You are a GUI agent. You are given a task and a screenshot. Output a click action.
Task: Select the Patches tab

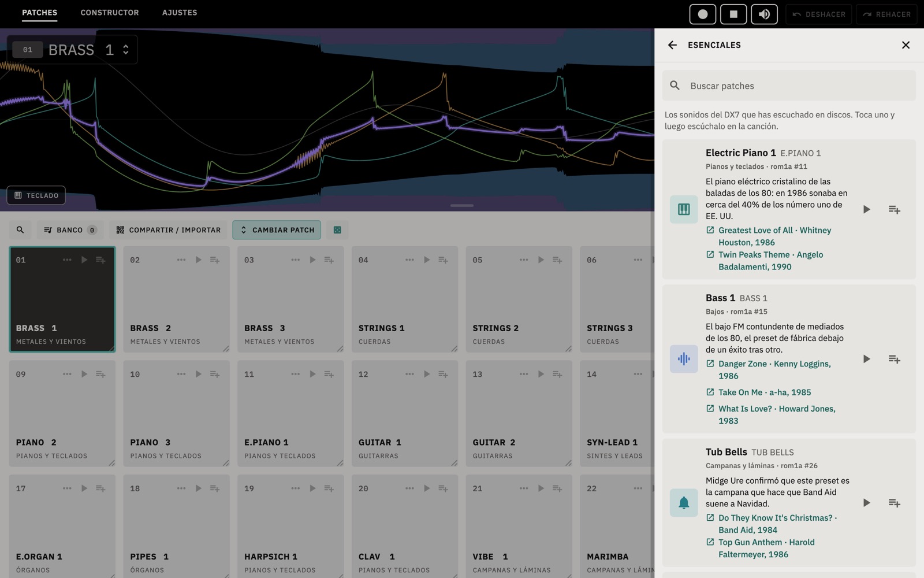point(39,13)
